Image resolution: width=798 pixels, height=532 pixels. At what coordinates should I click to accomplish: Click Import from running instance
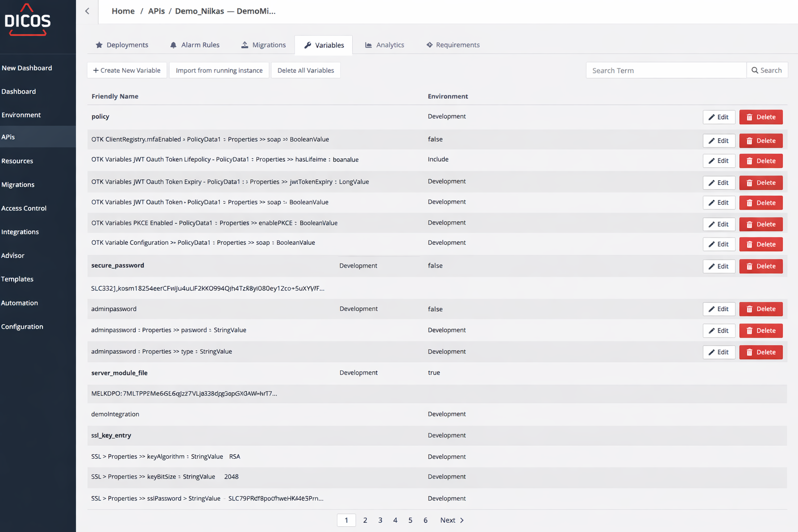pos(219,71)
